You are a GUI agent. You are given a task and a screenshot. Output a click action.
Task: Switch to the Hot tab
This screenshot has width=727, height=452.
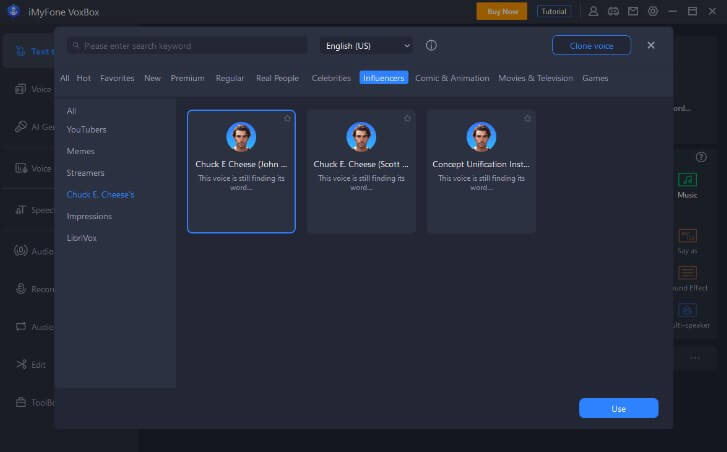point(84,78)
